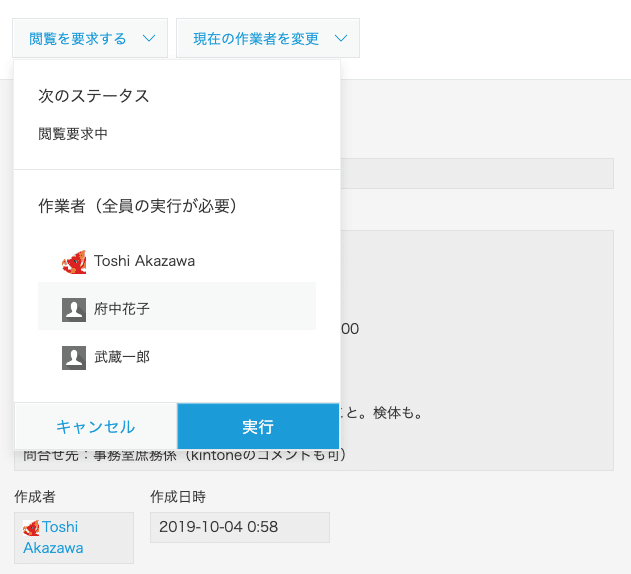Click the キャンセル button

pyautogui.click(x=95, y=426)
